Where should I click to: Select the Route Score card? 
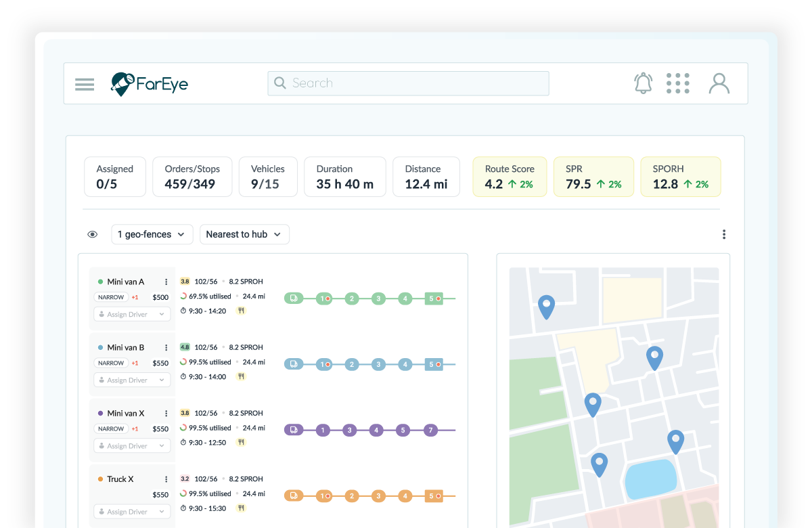pyautogui.click(x=509, y=177)
